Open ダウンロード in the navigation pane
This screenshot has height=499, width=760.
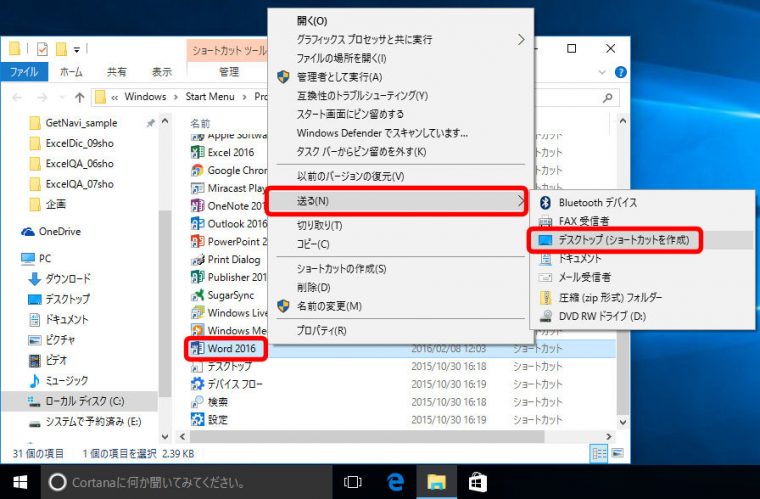pyautogui.click(x=59, y=279)
